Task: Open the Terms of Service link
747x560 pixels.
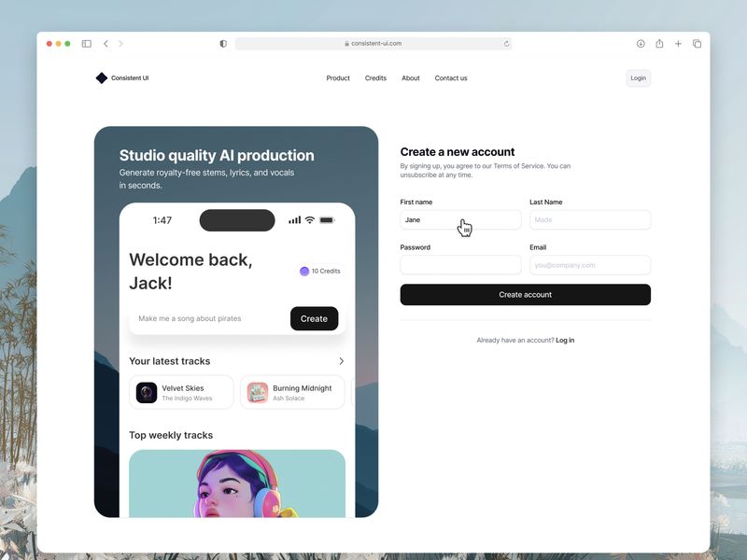Action: click(x=519, y=164)
